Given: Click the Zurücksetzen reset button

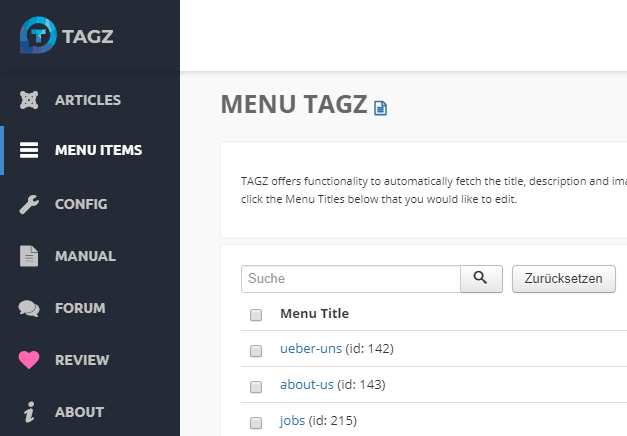Looking at the screenshot, I should pos(564,279).
